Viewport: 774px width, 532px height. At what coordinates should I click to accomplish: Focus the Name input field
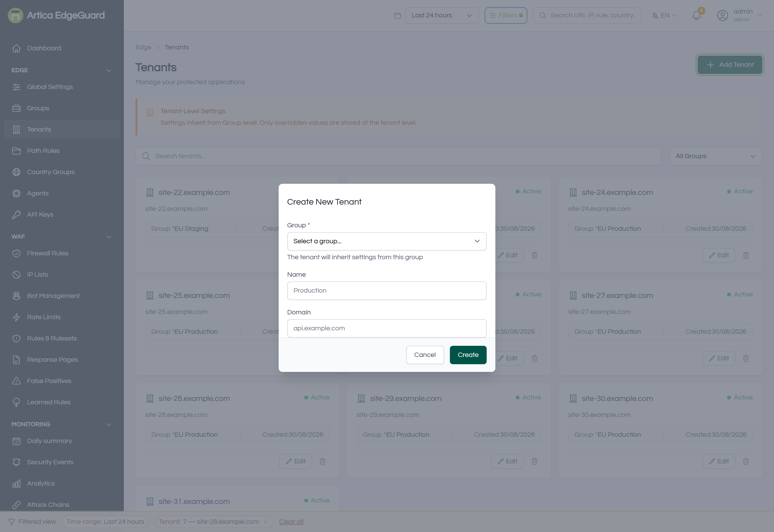[x=387, y=290]
